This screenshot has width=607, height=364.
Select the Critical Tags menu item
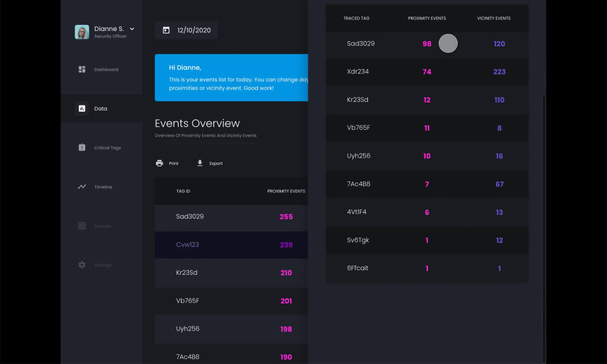107,147
